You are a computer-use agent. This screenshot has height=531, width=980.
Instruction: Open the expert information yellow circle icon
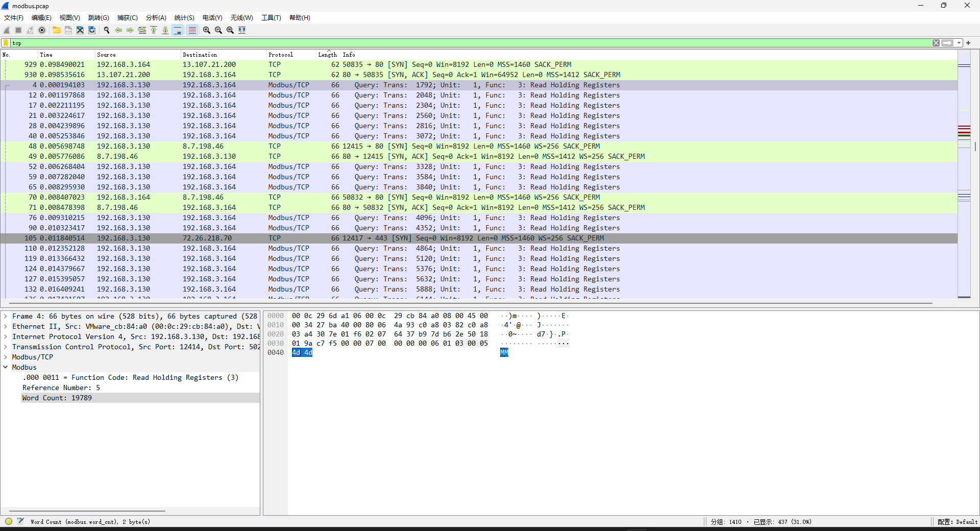9,521
